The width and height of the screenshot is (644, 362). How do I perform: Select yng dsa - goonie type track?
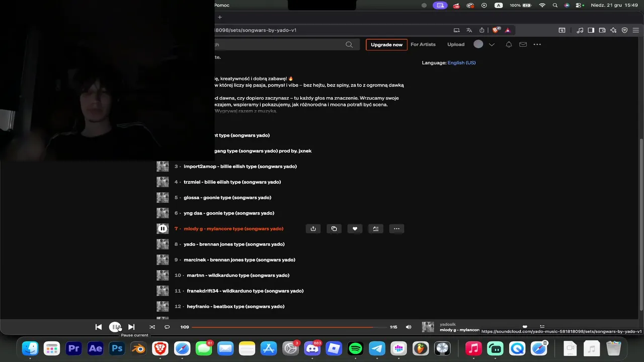click(x=229, y=213)
